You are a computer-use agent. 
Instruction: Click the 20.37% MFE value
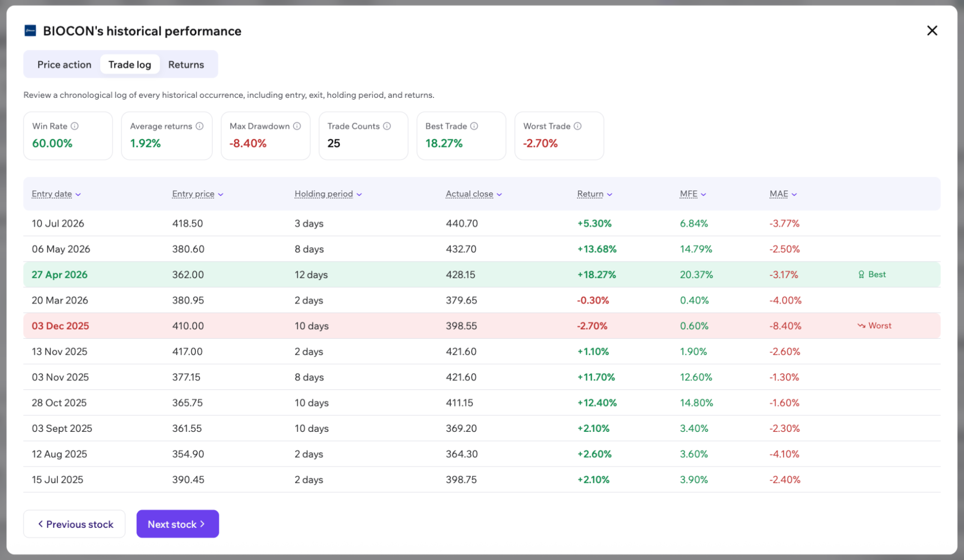coord(696,275)
